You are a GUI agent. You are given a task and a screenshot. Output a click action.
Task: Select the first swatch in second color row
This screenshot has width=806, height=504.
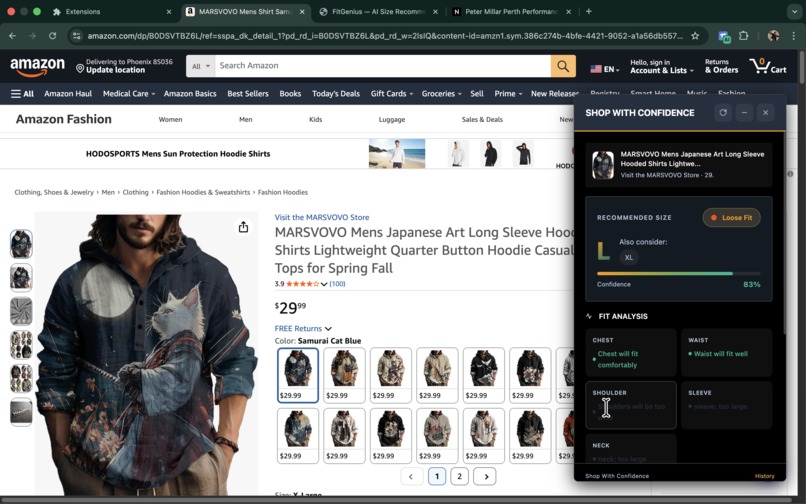(298, 436)
